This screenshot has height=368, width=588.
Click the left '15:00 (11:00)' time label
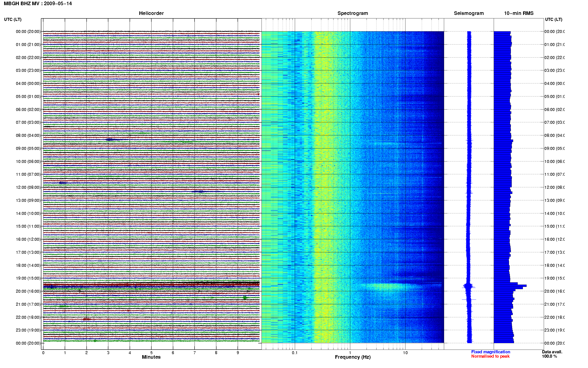(28, 226)
